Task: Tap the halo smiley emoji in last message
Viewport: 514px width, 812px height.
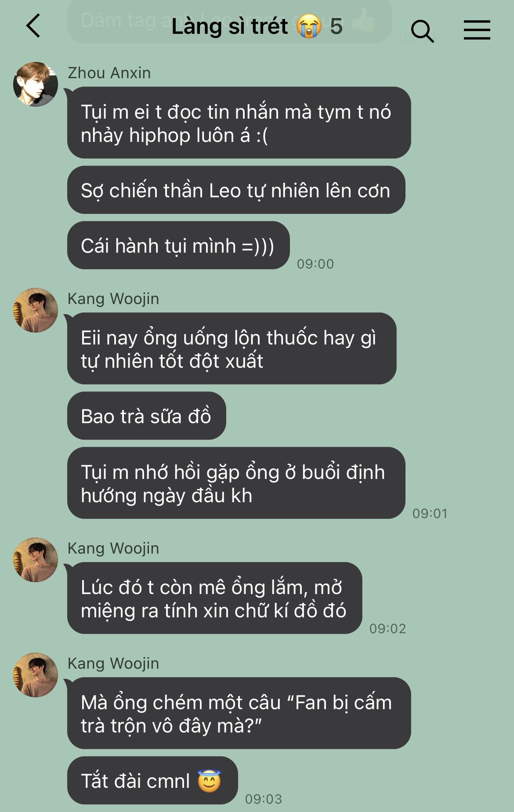Action: pyautogui.click(x=209, y=781)
